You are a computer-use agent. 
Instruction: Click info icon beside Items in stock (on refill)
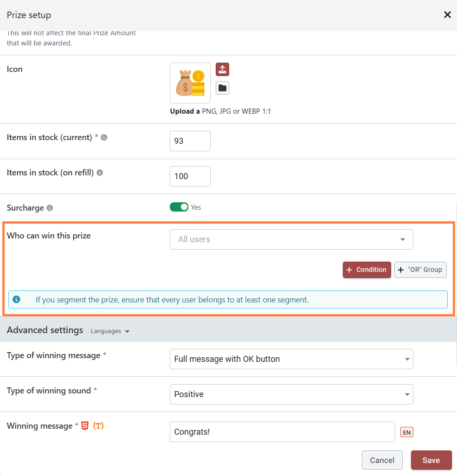point(100,173)
